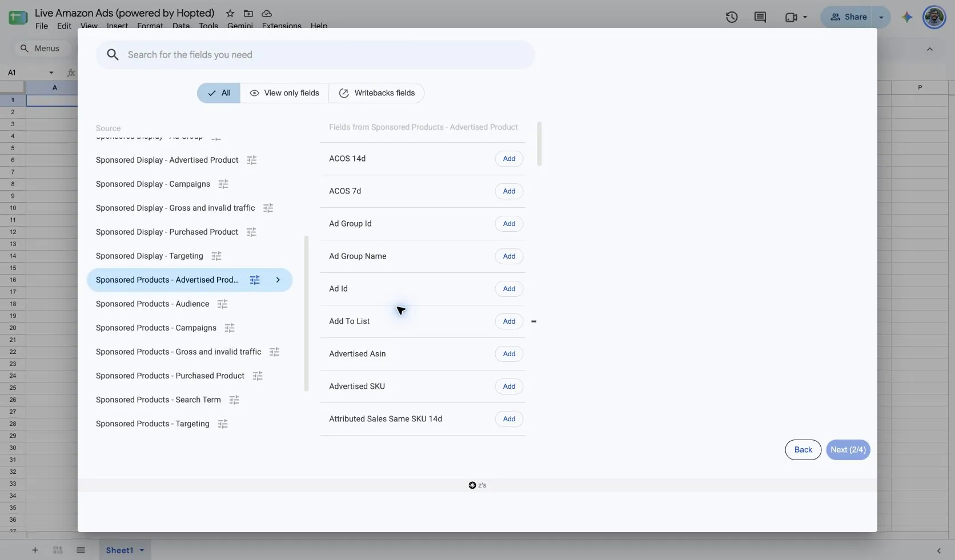Show side panel chevron at bottom right
This screenshot has height=560, width=955.
(939, 551)
